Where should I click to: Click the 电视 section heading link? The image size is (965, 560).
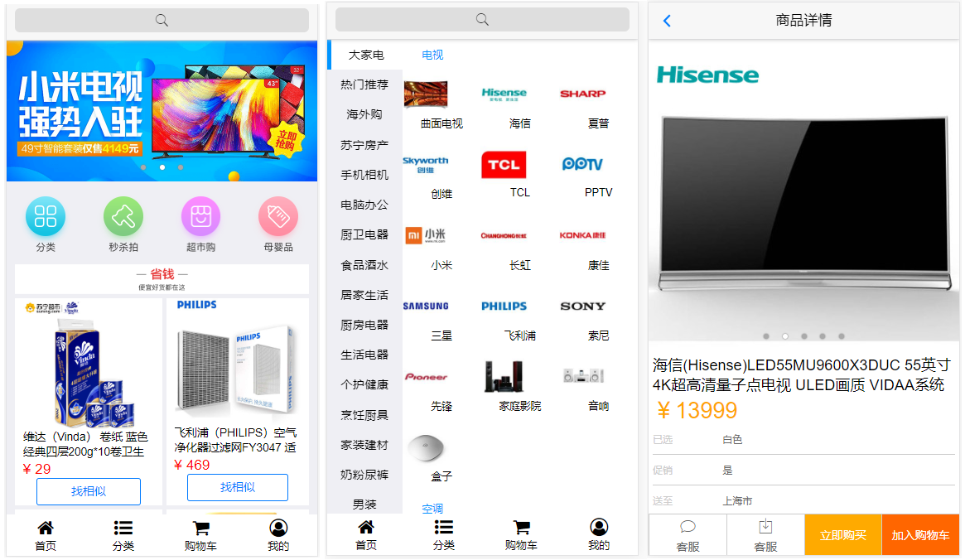432,55
